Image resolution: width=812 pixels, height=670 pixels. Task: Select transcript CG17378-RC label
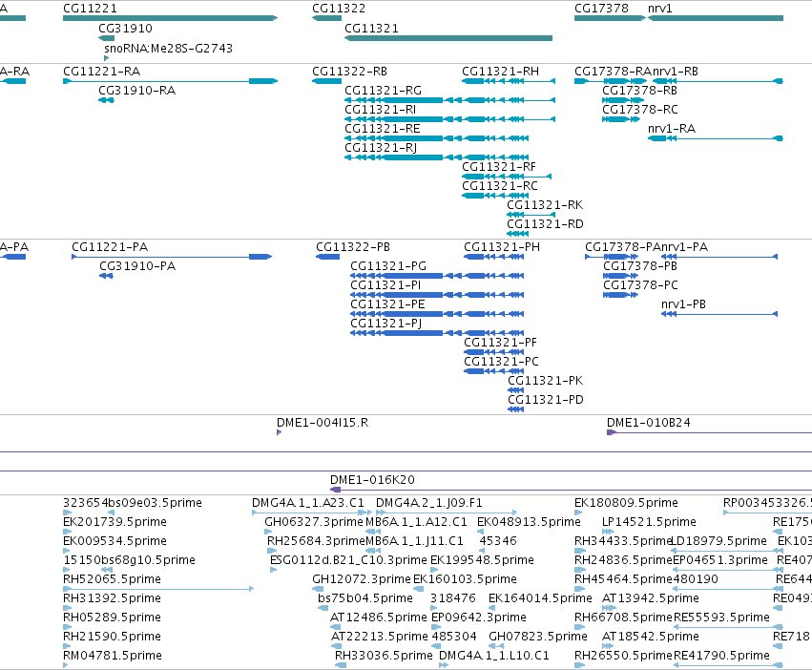pyautogui.click(x=640, y=110)
